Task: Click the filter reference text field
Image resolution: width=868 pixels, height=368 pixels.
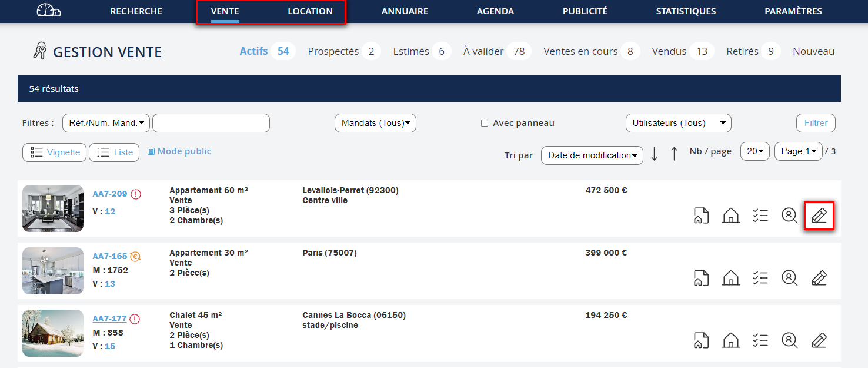Action: pos(211,123)
